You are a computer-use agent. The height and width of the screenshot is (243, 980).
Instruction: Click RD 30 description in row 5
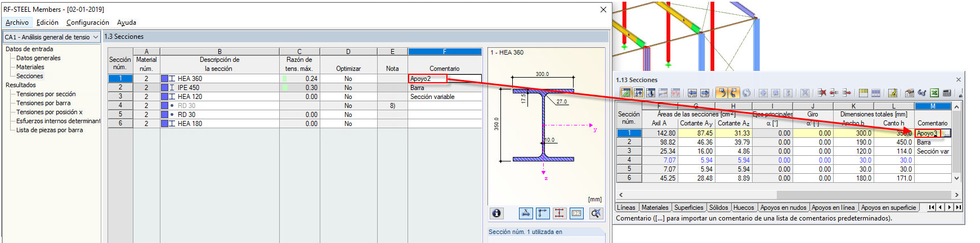pyautogui.click(x=186, y=115)
